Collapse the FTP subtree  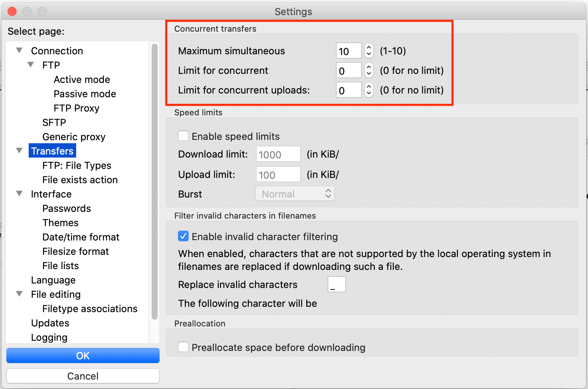pyautogui.click(x=31, y=64)
